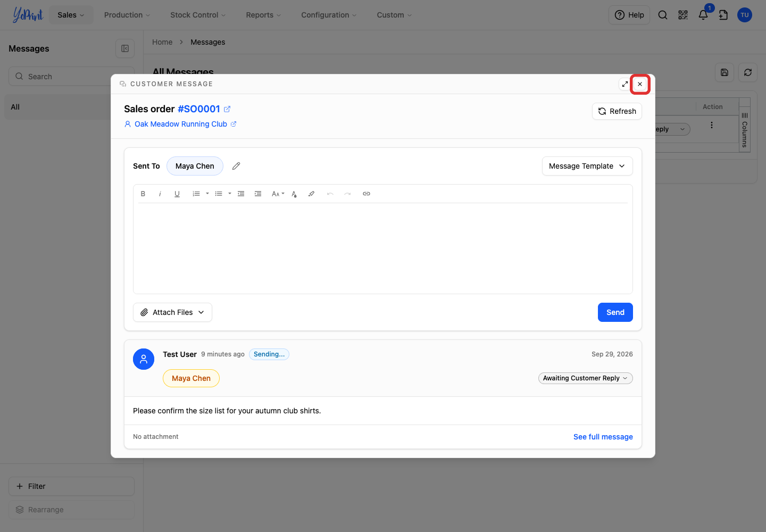Click the TU user avatar
Image resolution: width=766 pixels, height=532 pixels.
click(745, 15)
